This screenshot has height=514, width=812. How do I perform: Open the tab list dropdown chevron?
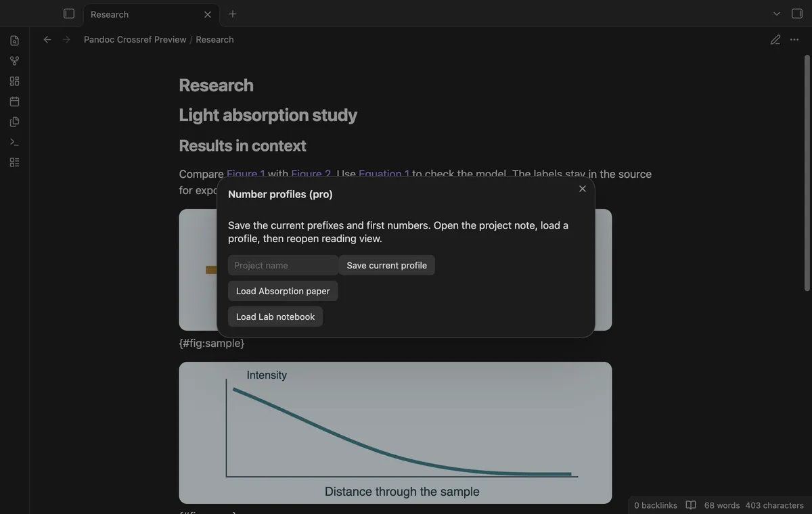pos(777,14)
